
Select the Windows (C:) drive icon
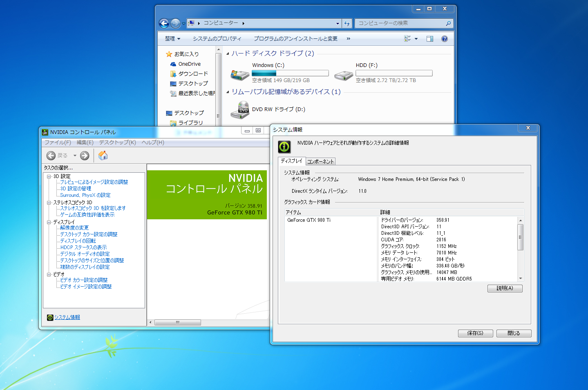tap(239, 75)
